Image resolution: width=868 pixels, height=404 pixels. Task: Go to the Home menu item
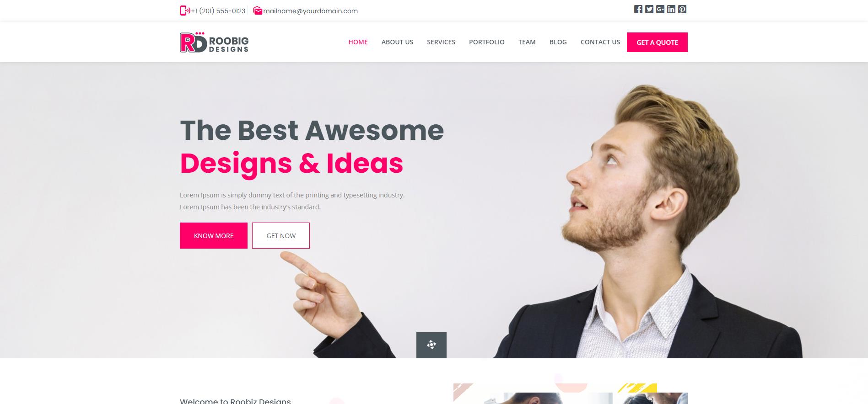(x=358, y=42)
